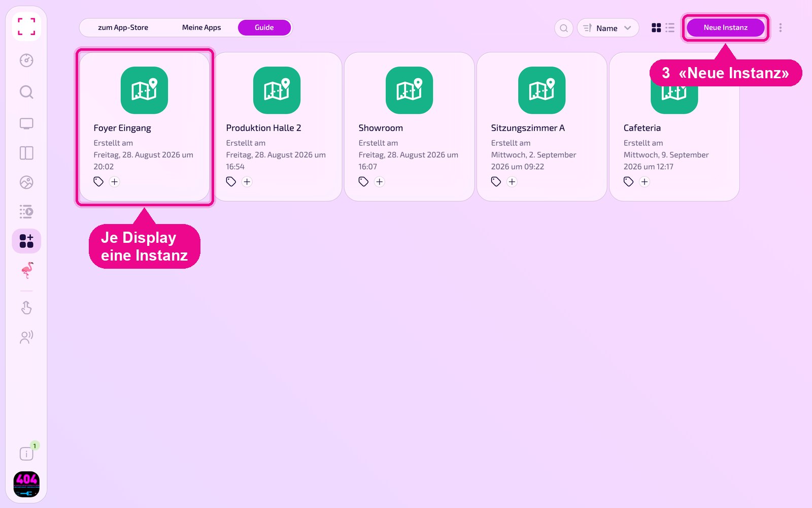Click the date text on Sitzungszimmer A card
812x508 pixels.
point(534,161)
